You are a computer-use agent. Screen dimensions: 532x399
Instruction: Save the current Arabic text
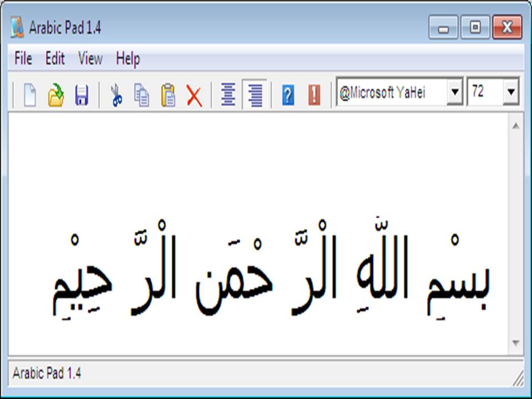click(82, 94)
